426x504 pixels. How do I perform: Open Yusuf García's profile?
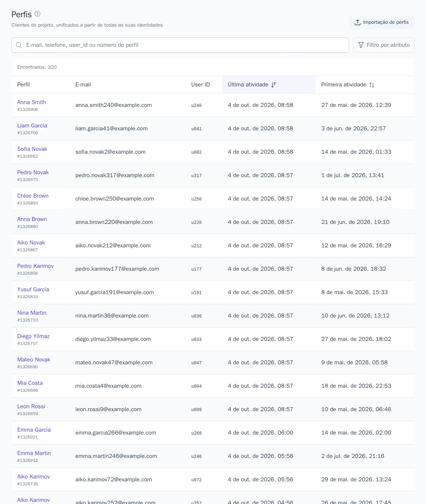click(x=33, y=289)
